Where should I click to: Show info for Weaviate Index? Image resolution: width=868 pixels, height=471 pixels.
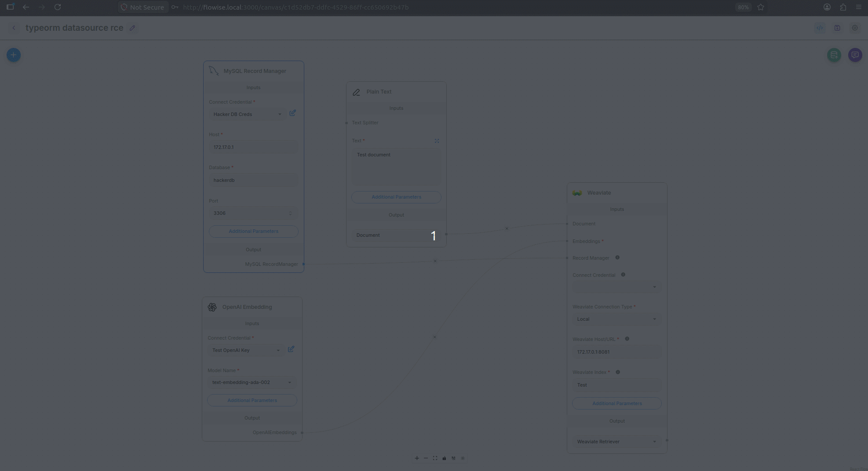coord(618,372)
